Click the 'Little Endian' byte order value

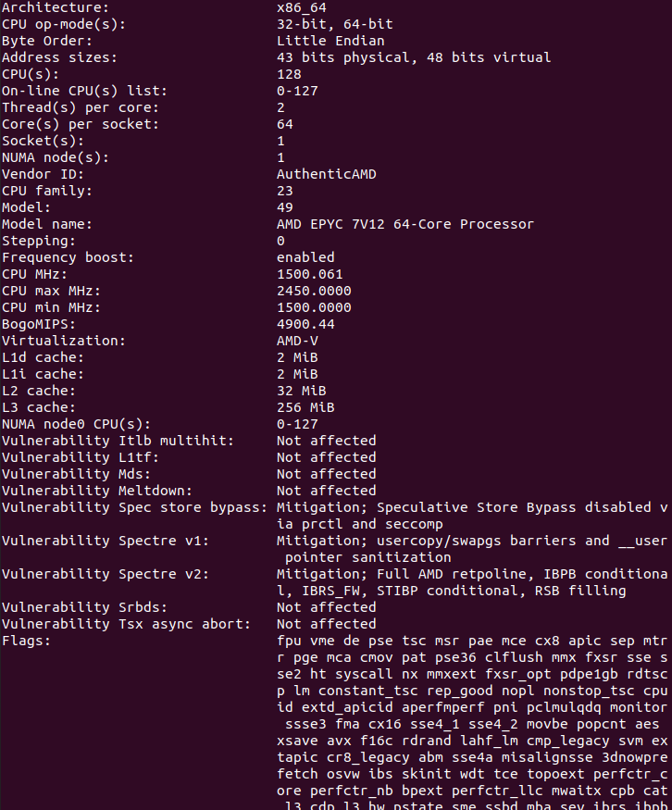[330, 41]
